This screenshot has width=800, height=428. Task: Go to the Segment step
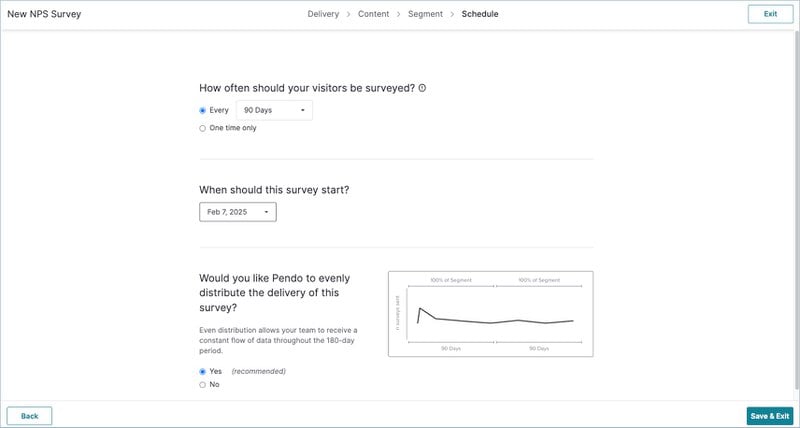coord(425,14)
